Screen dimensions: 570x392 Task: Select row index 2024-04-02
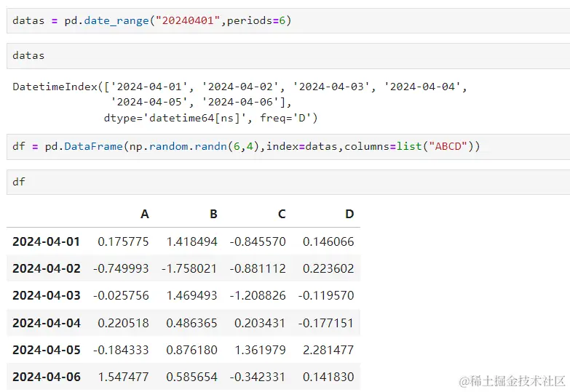click(46, 268)
